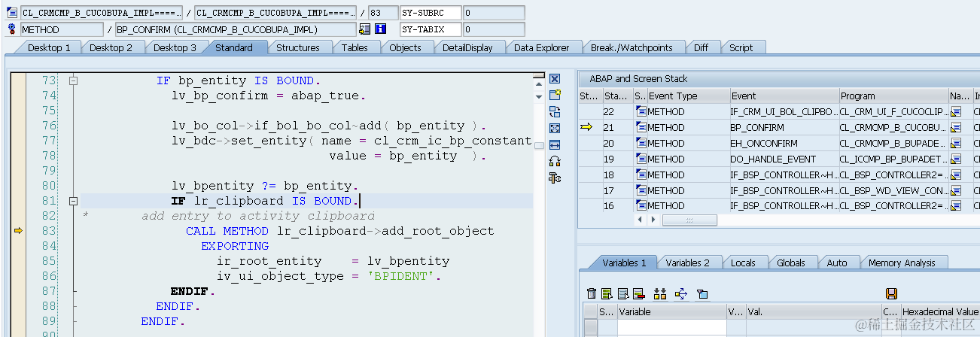Viewport: 980px width, 337px height.
Task: Maximize the editor tool horizontally
Action: [555, 144]
